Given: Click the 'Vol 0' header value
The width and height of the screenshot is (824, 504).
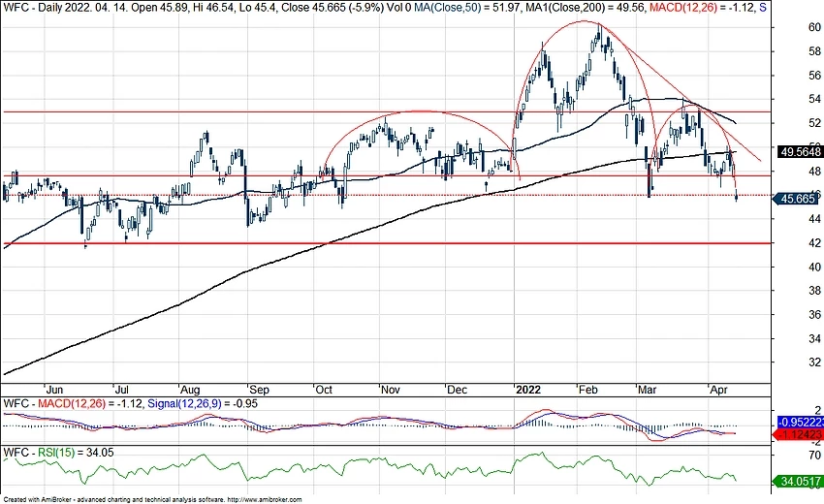Looking at the screenshot, I should [398, 8].
